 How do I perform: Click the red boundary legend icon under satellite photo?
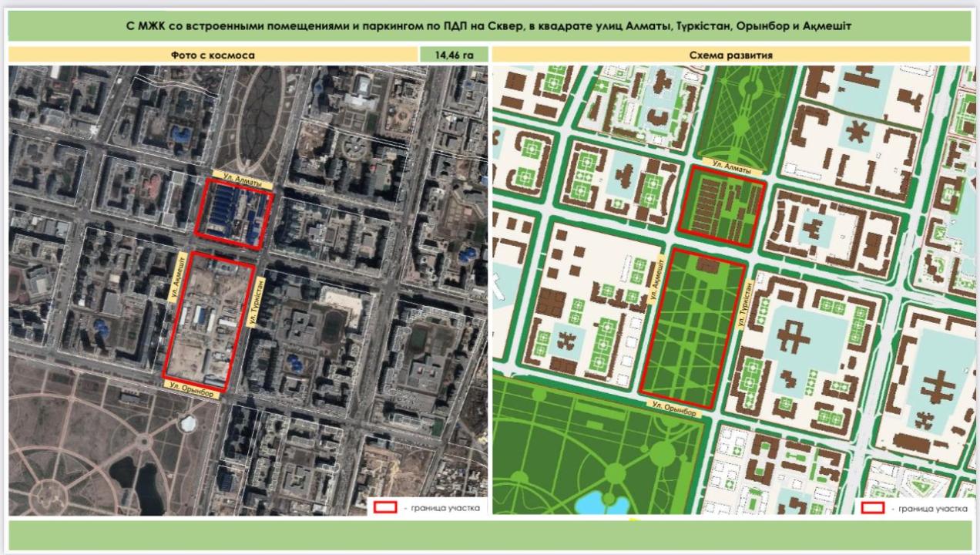(385, 507)
